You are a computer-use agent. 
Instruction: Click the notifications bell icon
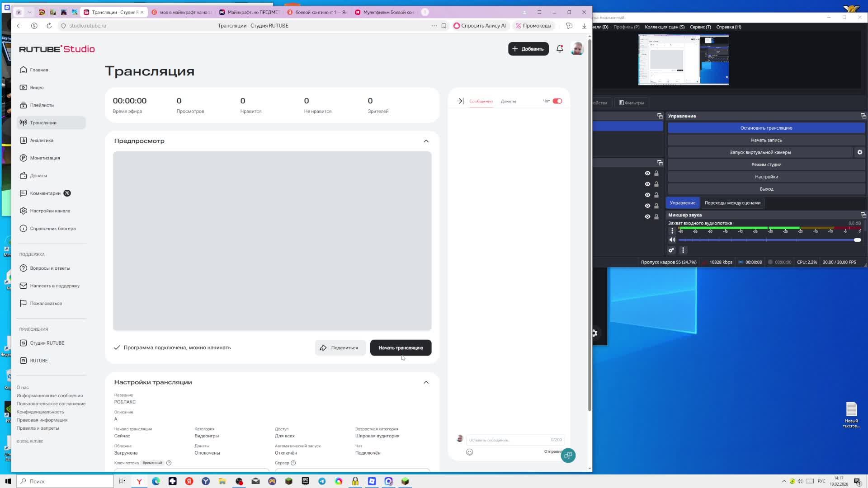coord(560,49)
